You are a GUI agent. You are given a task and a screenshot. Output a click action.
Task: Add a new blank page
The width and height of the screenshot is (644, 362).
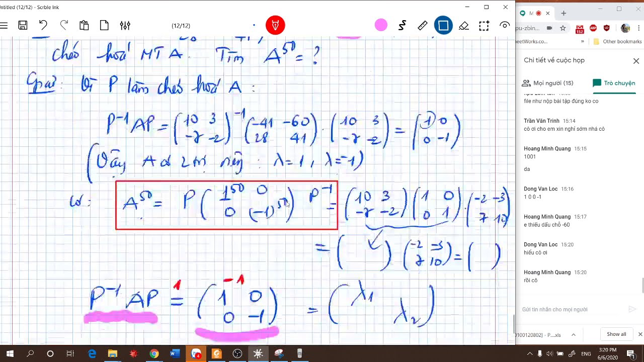tap(104, 25)
